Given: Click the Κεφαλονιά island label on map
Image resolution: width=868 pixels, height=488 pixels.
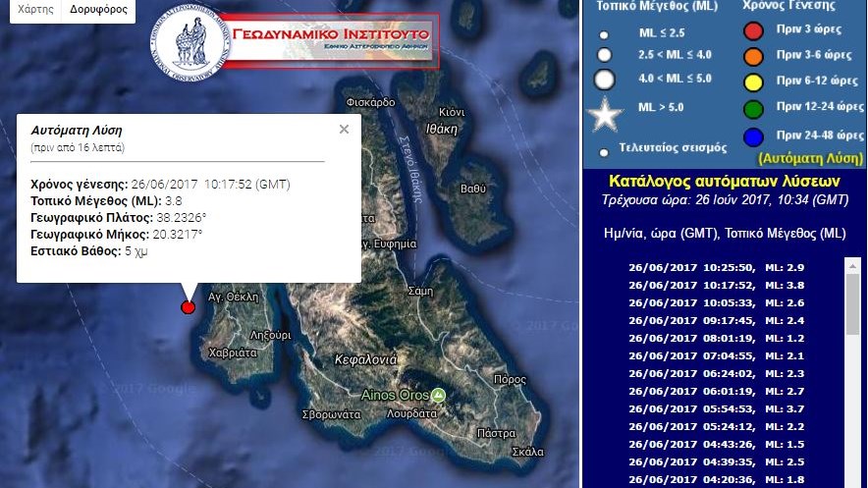Looking at the screenshot, I should pos(365,360).
